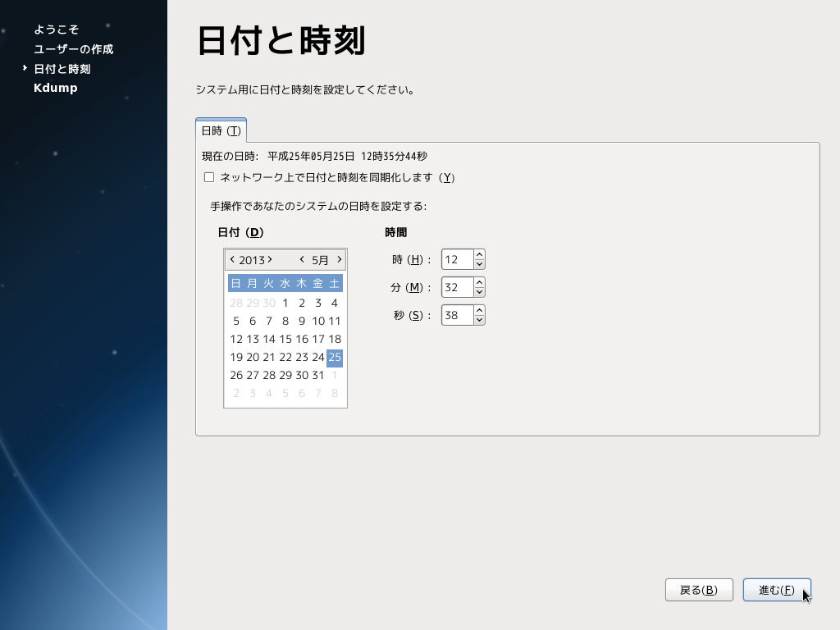Increase the hour value with up arrow
This screenshot has width=840, height=630.
coord(479,254)
